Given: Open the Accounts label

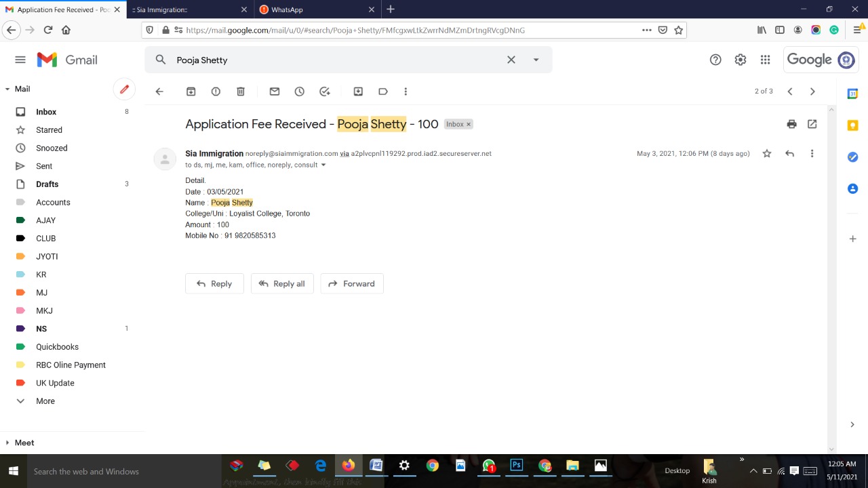Looking at the screenshot, I should point(53,202).
